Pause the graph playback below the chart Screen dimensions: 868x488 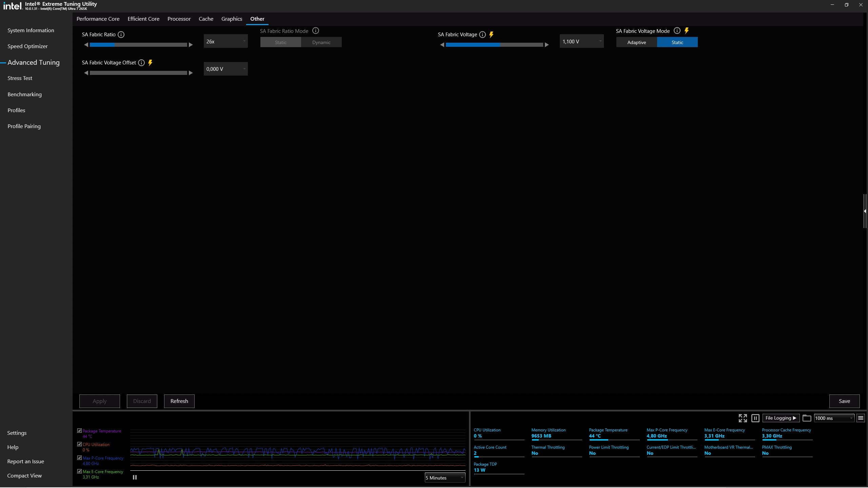click(135, 477)
